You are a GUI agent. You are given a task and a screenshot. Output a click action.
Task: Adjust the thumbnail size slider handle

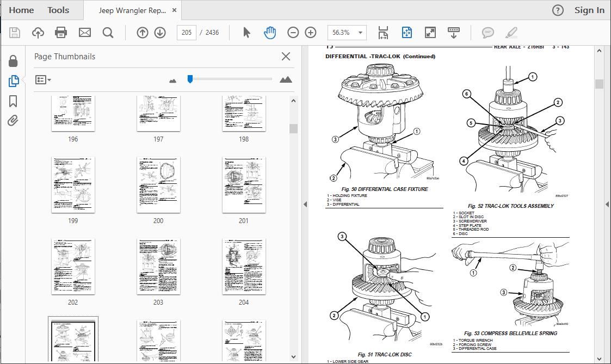(x=190, y=79)
